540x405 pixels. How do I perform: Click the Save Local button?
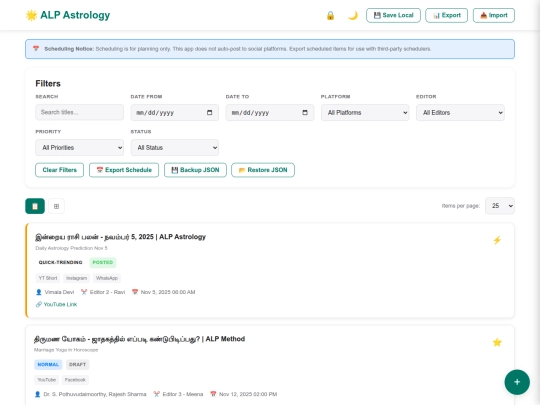[x=393, y=15]
